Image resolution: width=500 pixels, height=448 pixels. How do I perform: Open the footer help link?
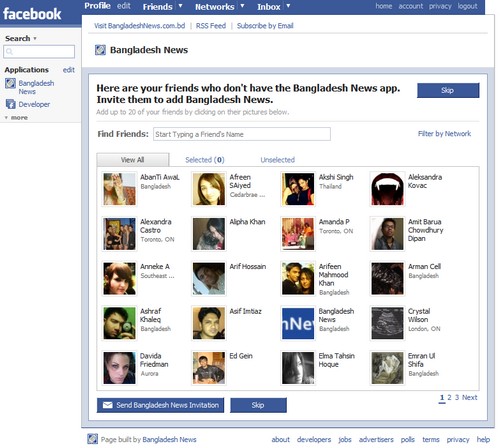coord(483,439)
